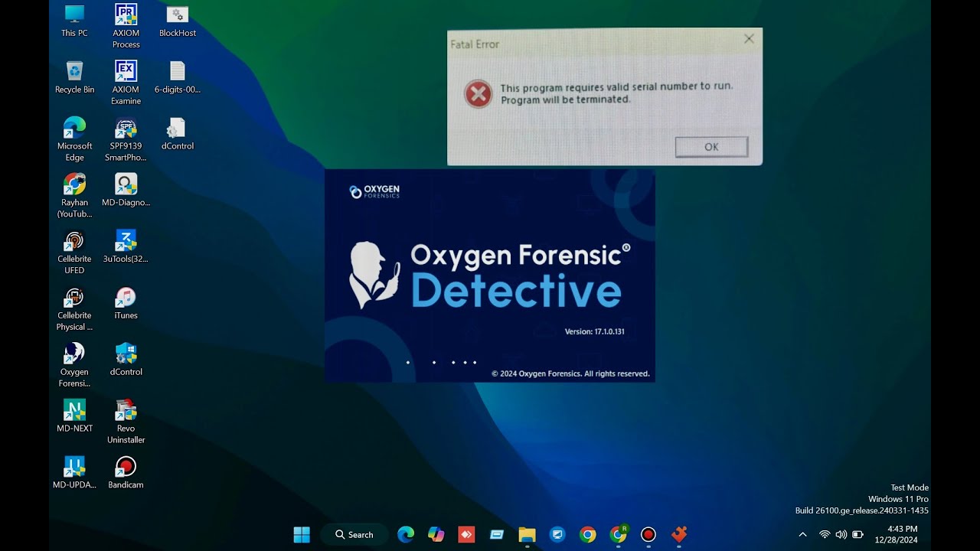Viewport: 980px width, 551px height.
Task: Select the 6-digits-00 text file
Action: click(178, 77)
